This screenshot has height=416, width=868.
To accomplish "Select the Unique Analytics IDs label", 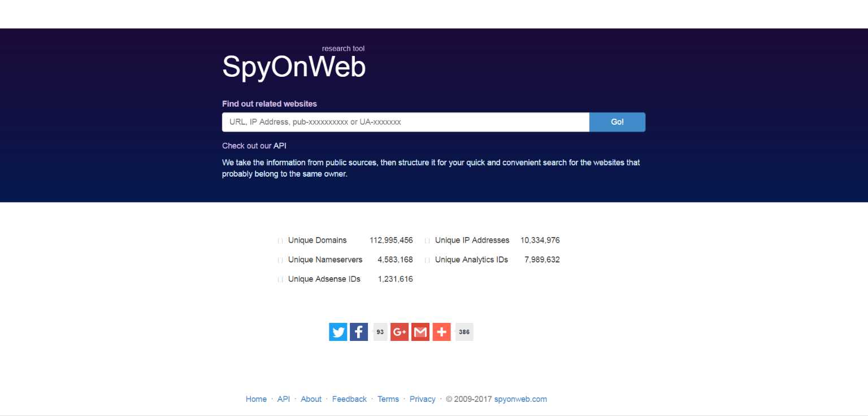I will 472,260.
